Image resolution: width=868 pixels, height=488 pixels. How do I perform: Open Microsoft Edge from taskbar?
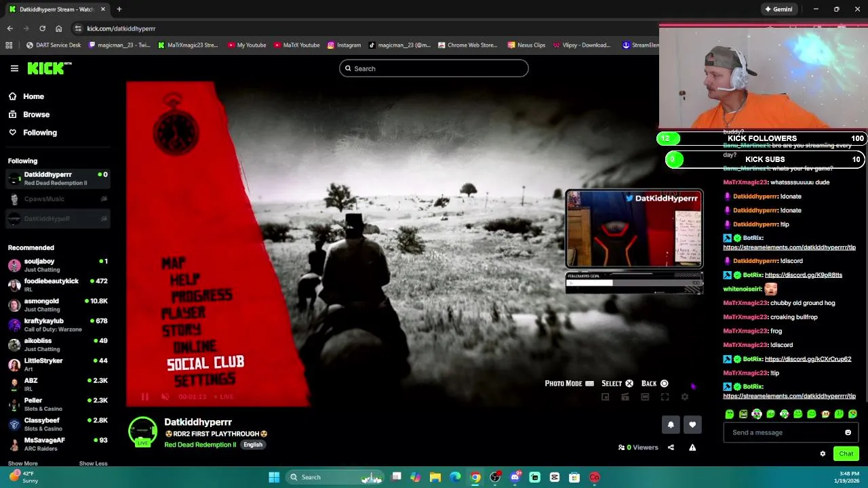pos(455,477)
